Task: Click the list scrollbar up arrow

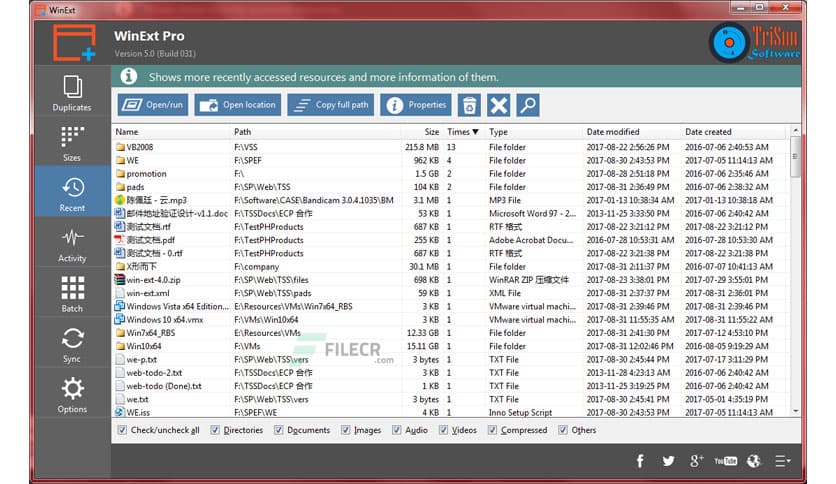Action: point(795,131)
